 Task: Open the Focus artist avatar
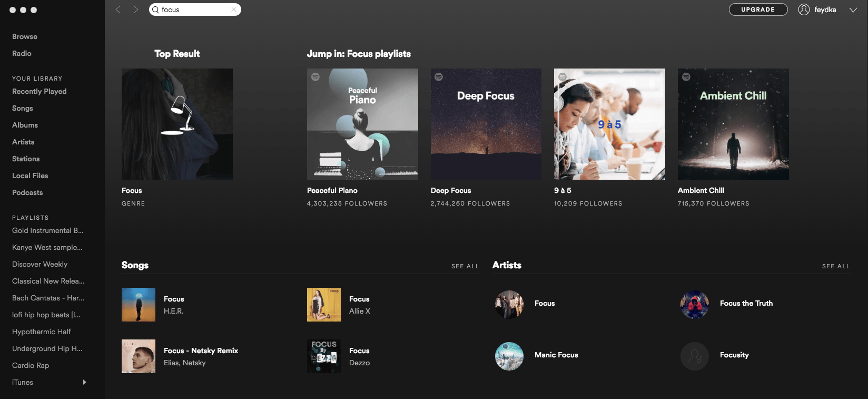tap(509, 305)
